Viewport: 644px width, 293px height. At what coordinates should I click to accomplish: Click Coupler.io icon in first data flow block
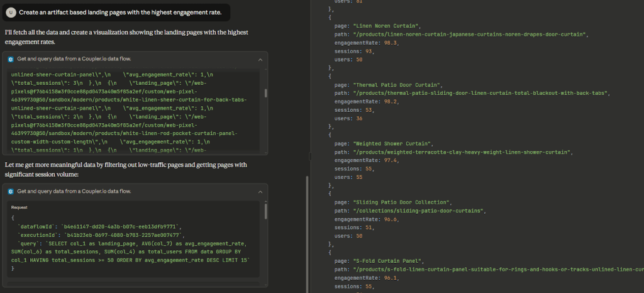pyautogui.click(x=11, y=59)
